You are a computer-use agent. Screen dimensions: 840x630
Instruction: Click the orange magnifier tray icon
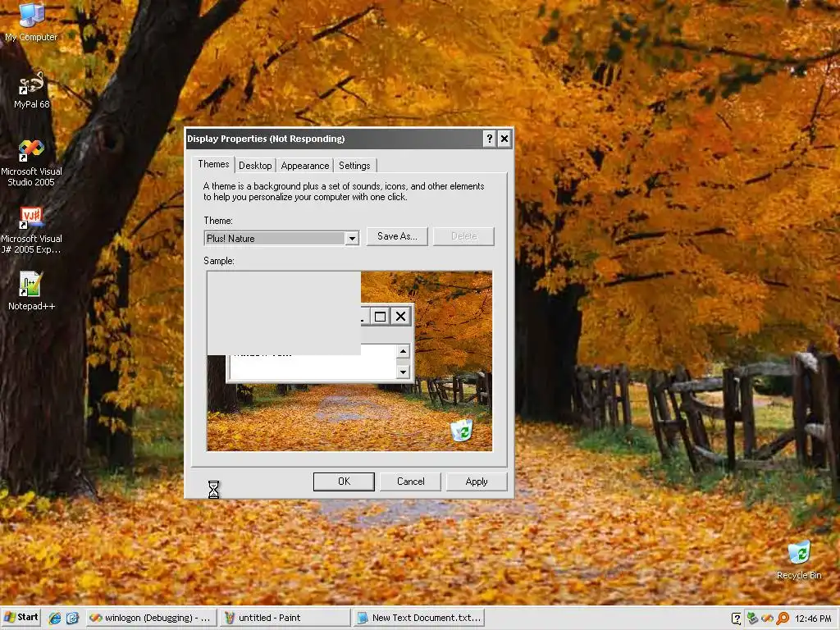782,619
